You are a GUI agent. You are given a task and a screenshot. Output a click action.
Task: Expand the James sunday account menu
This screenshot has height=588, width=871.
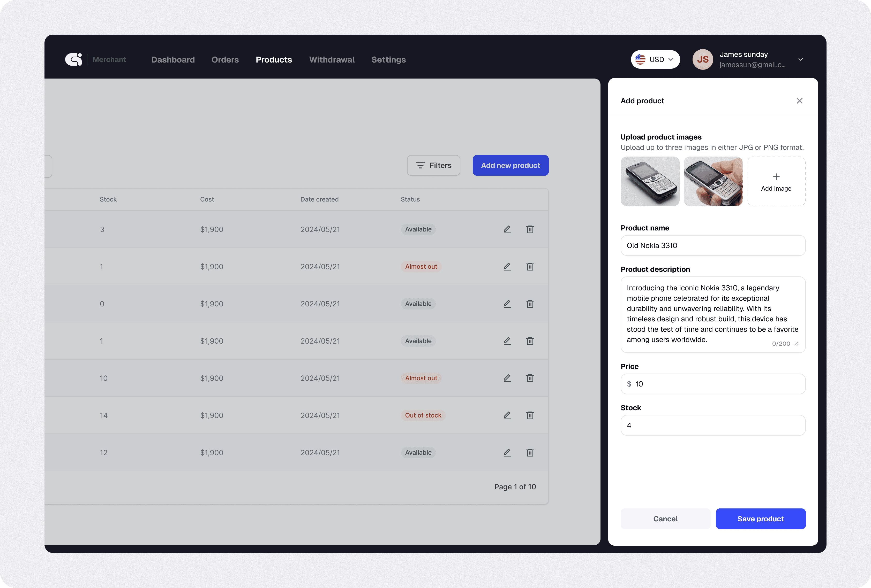[801, 59]
